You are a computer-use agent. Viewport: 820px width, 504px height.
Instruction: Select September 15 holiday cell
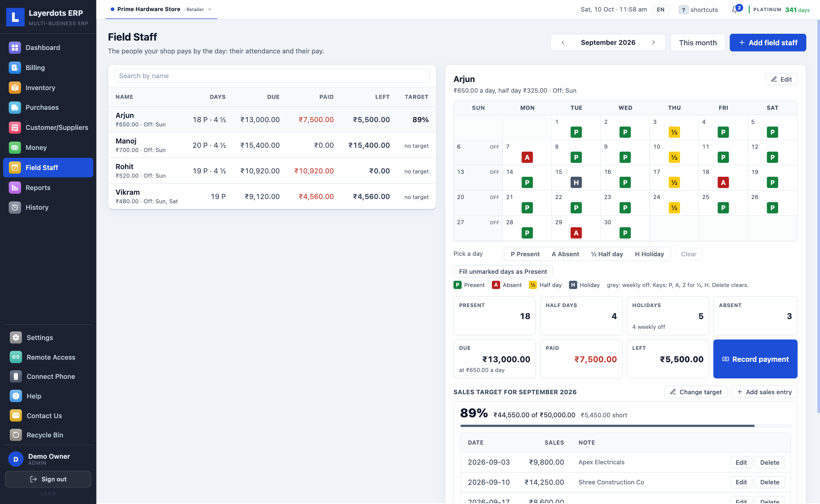coord(576,178)
